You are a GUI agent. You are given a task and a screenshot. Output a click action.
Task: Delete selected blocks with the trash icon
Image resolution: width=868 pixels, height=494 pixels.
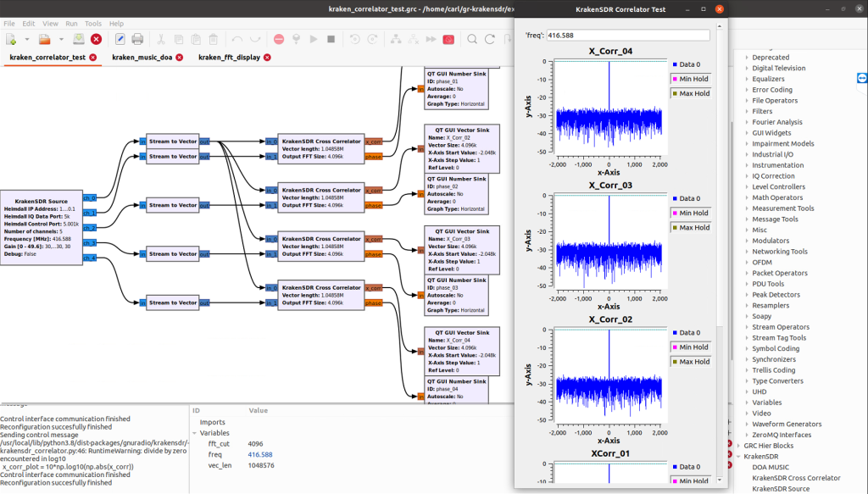(x=214, y=39)
